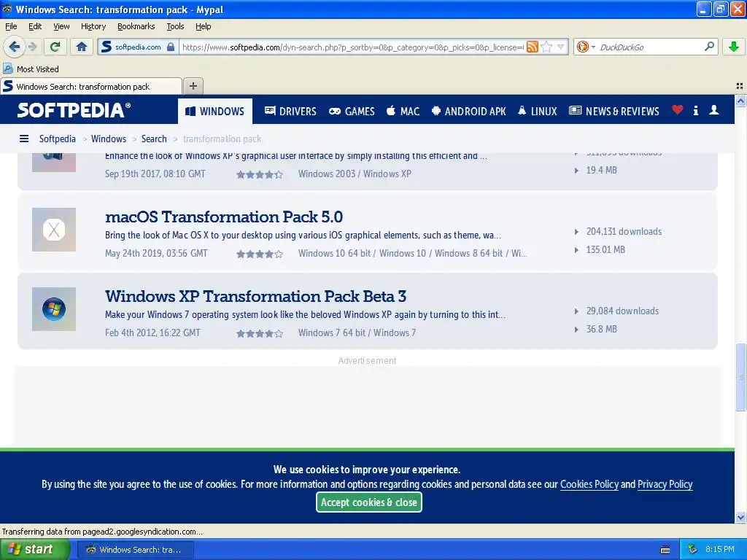Open the MAC section

(403, 111)
